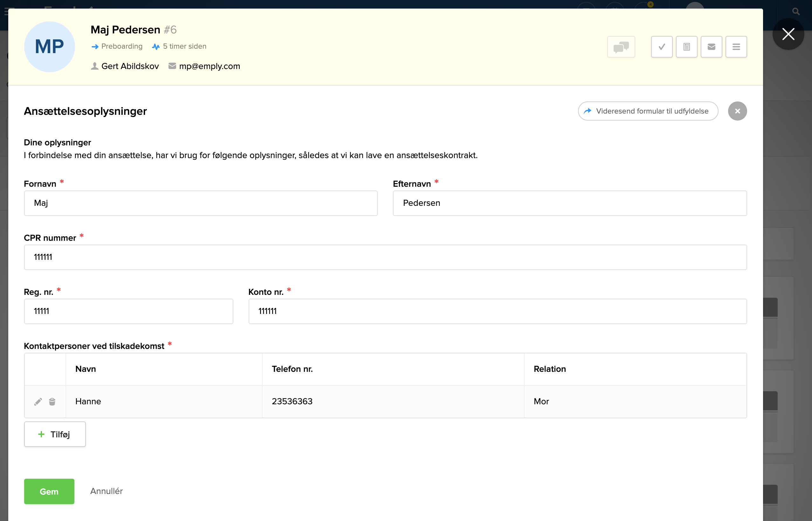This screenshot has height=521, width=812.
Task: Focus the Fornavn input field
Action: point(201,203)
